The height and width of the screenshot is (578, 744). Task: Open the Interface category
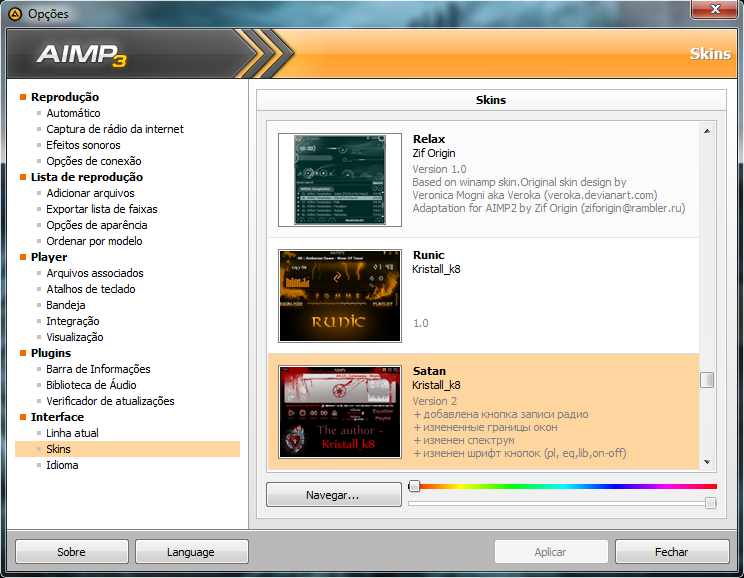(x=57, y=418)
